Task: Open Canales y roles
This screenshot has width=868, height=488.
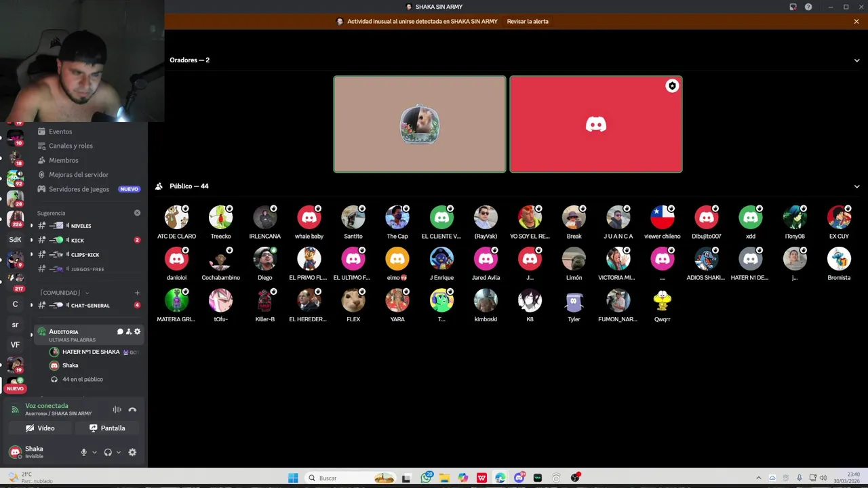Action: pos(71,146)
